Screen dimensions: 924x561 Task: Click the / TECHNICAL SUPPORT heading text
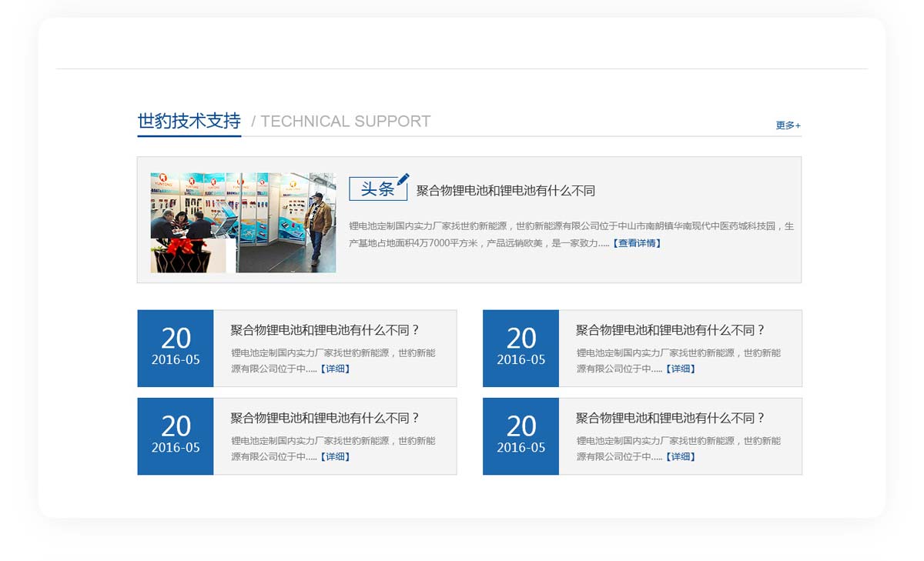341,122
